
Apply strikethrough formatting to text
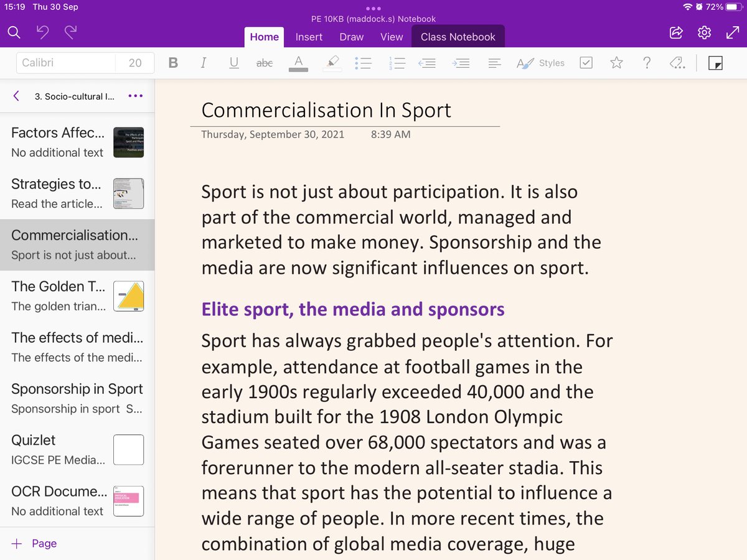pos(265,62)
